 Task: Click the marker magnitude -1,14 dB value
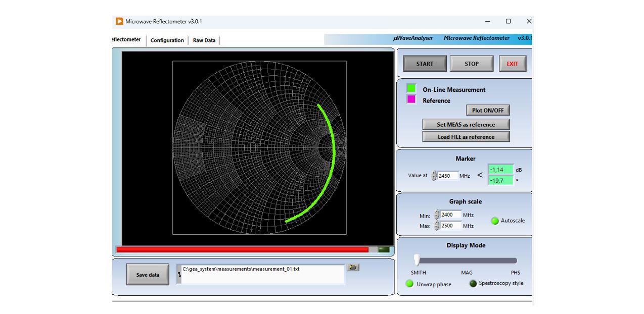[500, 170]
